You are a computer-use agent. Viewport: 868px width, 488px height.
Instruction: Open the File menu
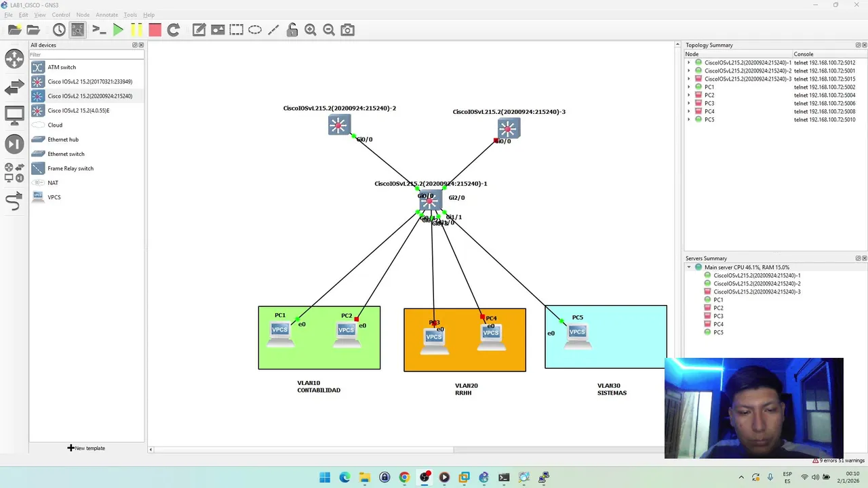9,15
